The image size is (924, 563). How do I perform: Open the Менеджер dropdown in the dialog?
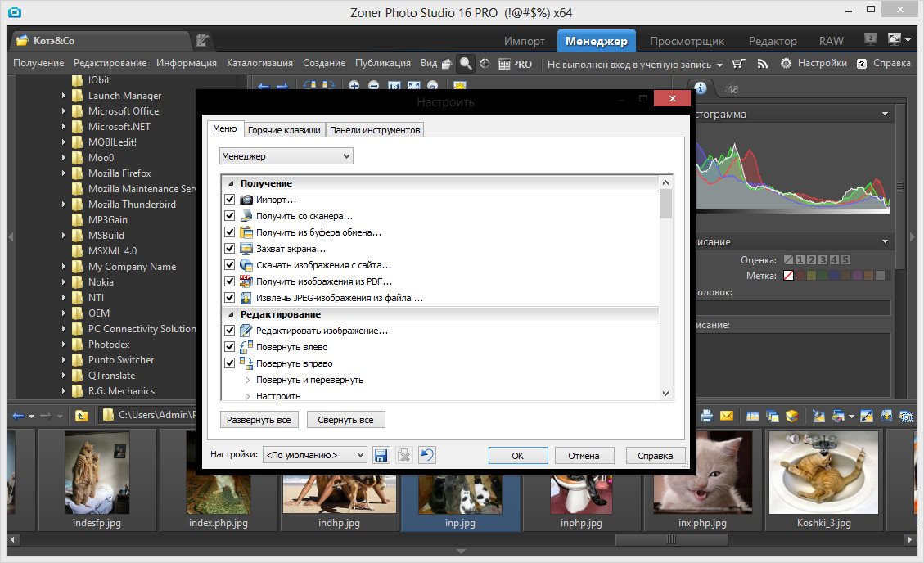pyautogui.click(x=286, y=156)
